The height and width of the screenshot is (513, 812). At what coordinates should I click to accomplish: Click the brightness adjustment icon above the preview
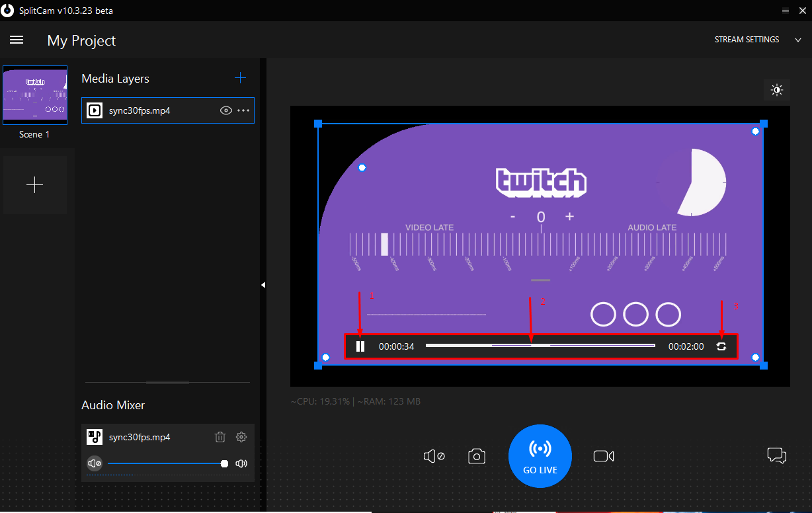[777, 90]
